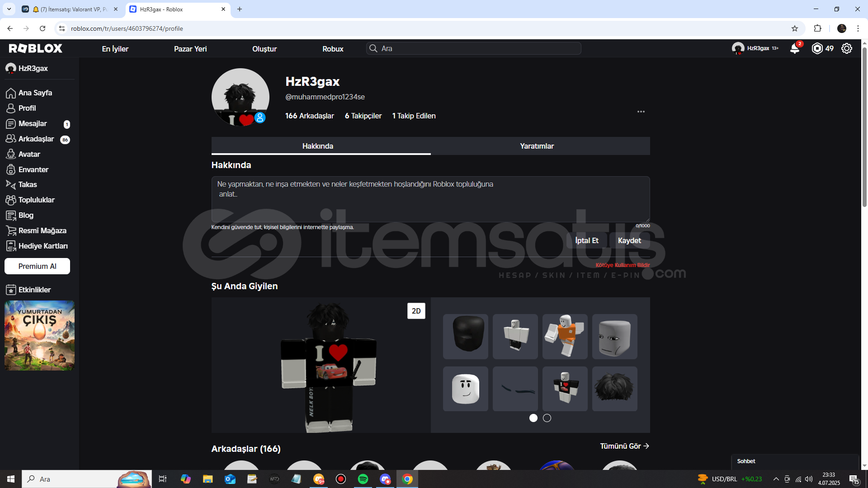Click the profile three-dots options menu
The height and width of the screenshot is (488, 868).
641,112
